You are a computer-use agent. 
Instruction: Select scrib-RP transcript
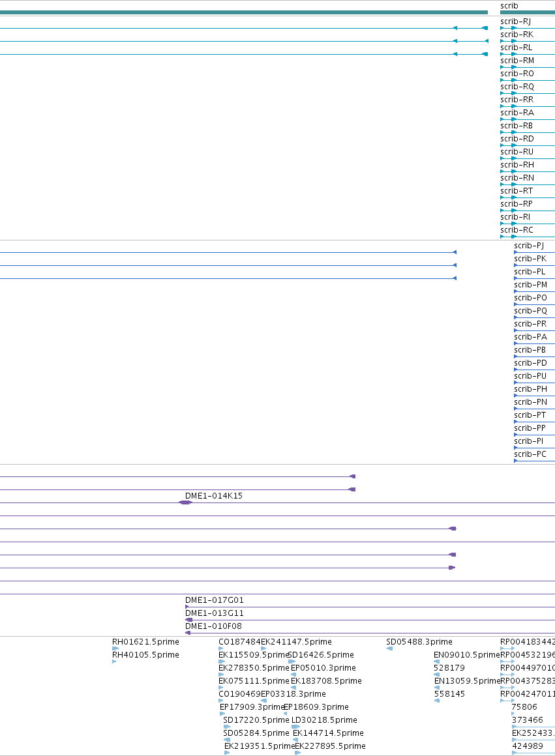tap(517, 203)
